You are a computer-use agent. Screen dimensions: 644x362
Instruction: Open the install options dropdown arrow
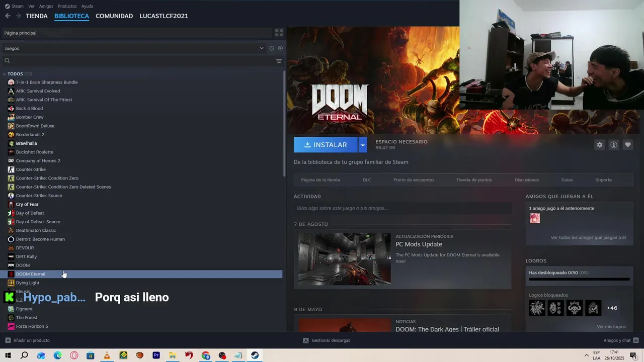pyautogui.click(x=362, y=145)
